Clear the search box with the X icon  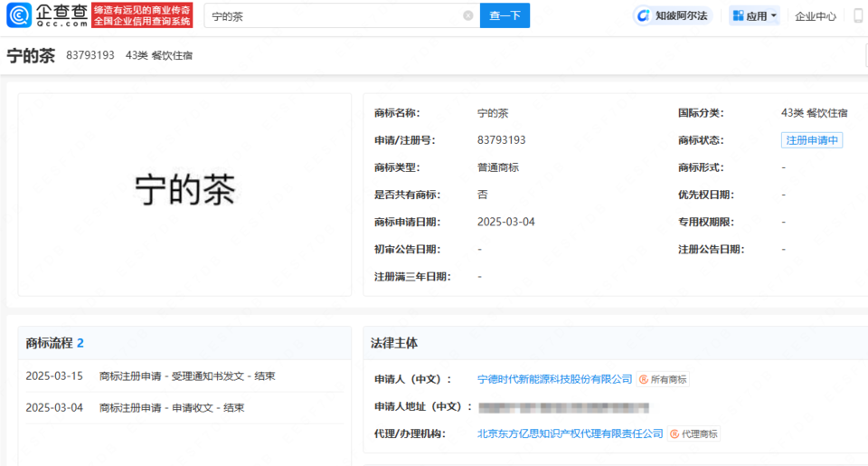click(x=467, y=15)
